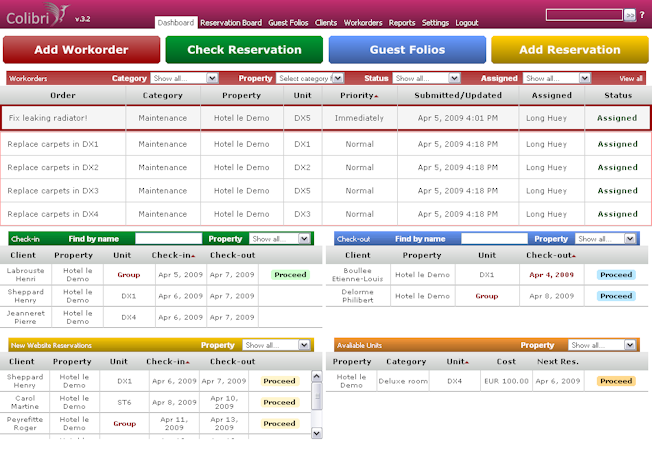Sort workorders by Order column

click(x=63, y=95)
